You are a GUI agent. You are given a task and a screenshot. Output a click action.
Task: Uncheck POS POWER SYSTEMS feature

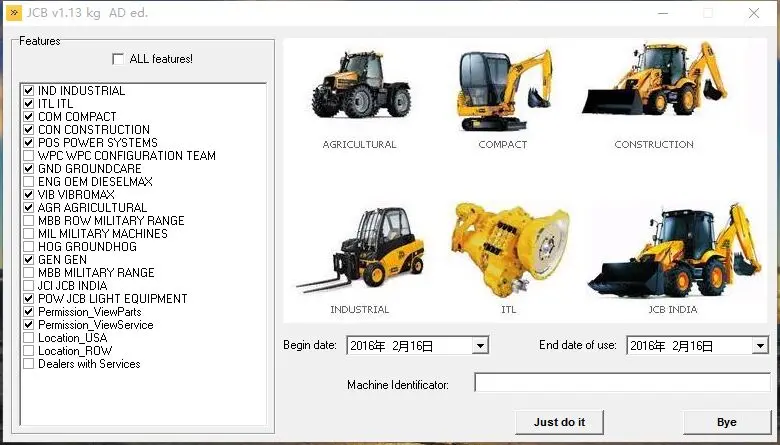pos(28,143)
